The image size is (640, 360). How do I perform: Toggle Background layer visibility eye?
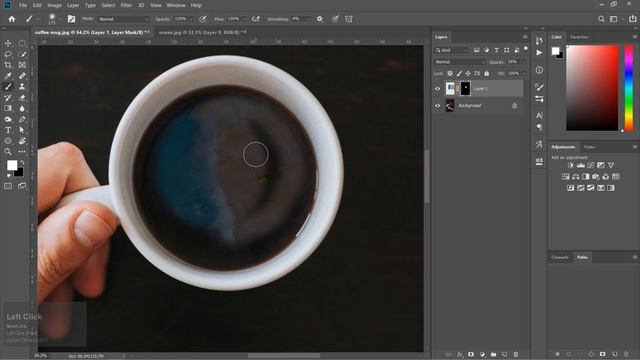(437, 106)
